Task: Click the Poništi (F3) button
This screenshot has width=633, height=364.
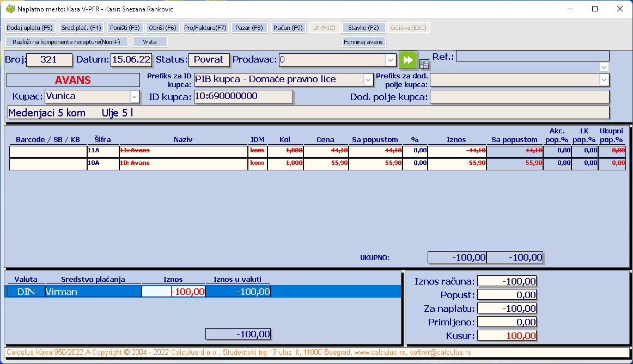Action: coord(125,28)
